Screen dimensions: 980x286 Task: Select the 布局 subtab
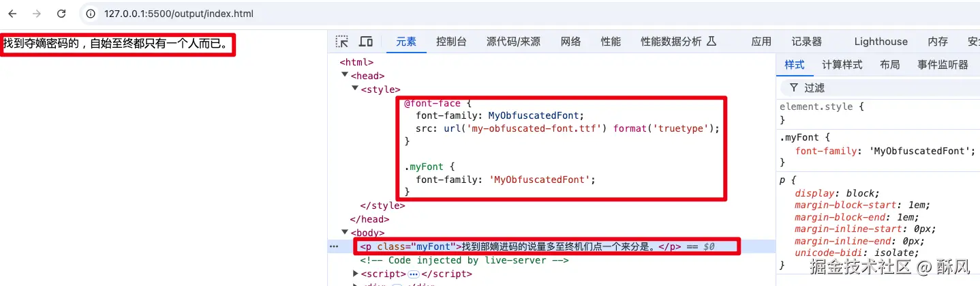coord(890,65)
